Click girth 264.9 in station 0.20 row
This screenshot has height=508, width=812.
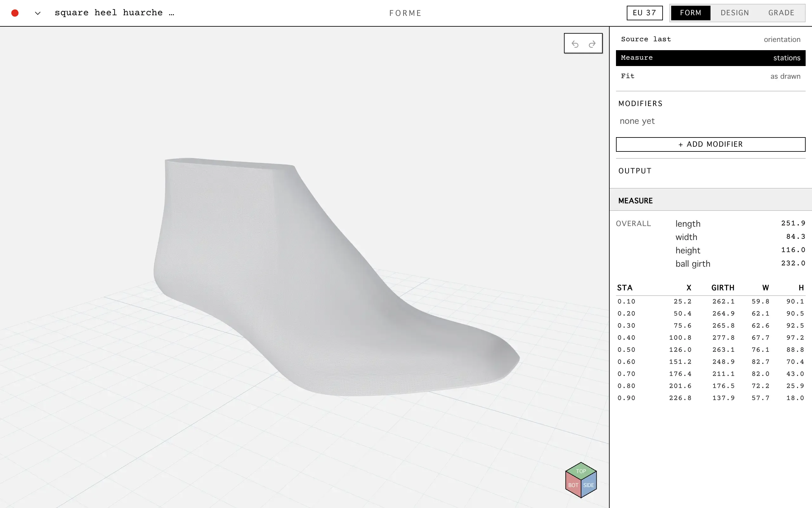pos(724,313)
